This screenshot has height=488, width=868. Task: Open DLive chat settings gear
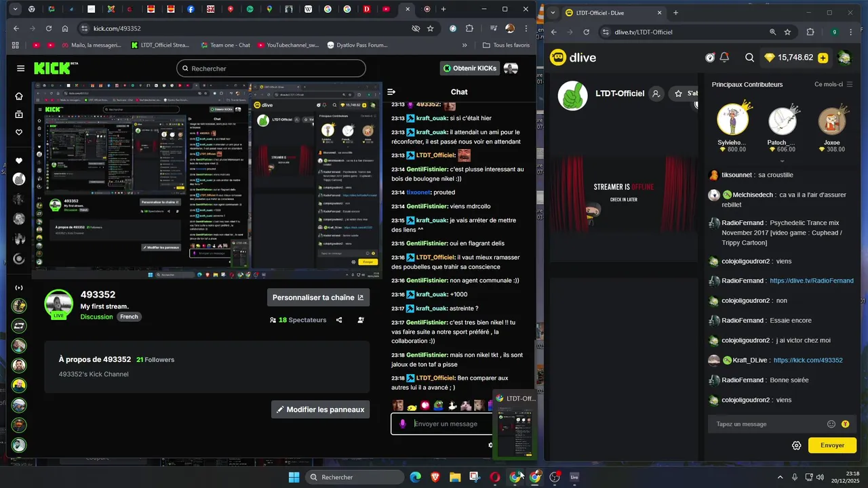click(x=797, y=445)
